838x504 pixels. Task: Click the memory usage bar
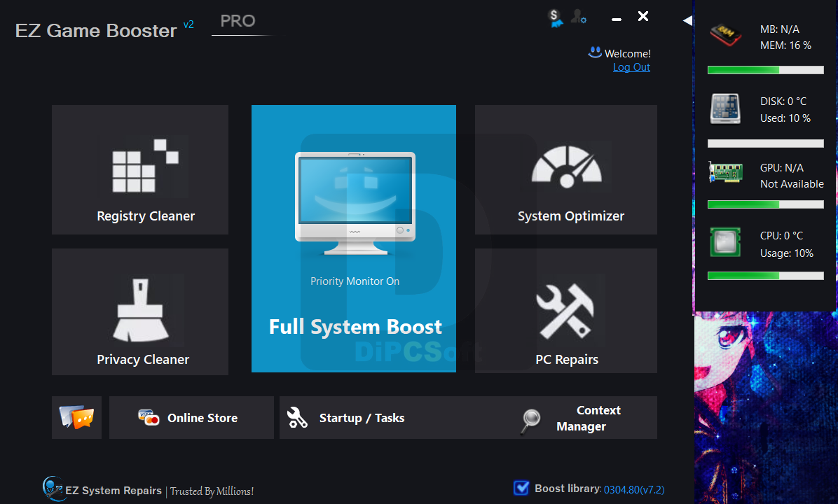pos(765,70)
